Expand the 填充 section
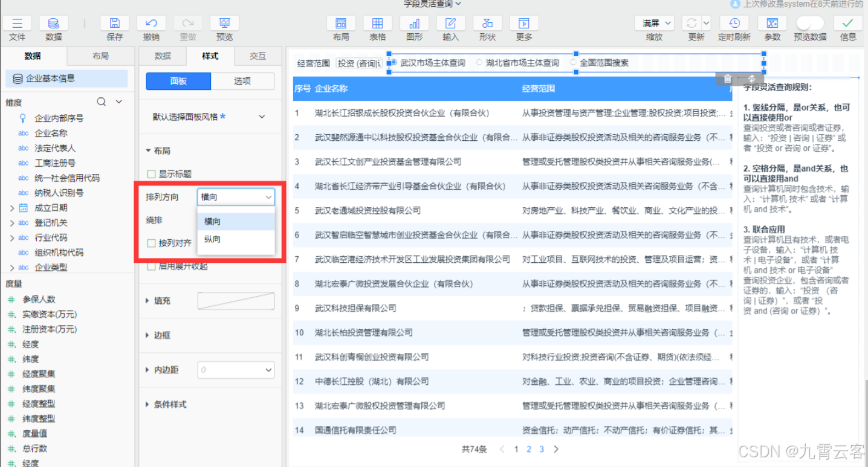This screenshot has width=868, height=467. [147, 301]
